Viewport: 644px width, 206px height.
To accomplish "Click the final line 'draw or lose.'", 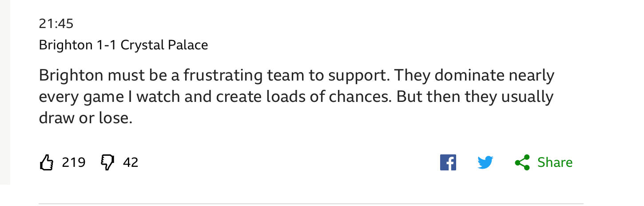I will pos(86,117).
